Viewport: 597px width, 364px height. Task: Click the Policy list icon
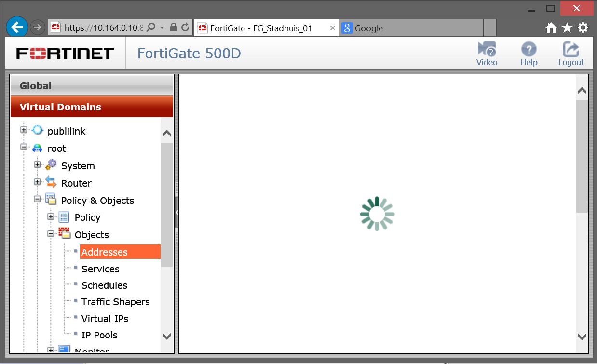pos(64,217)
